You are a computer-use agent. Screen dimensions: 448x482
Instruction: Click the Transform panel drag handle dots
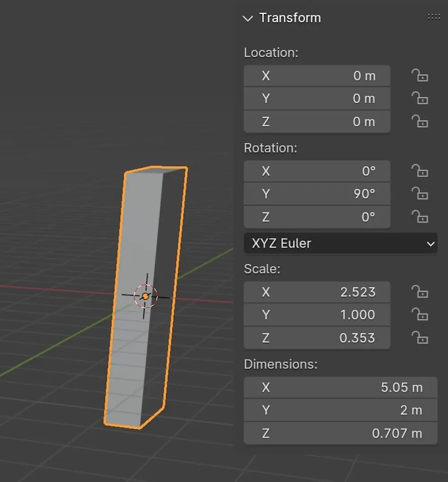click(434, 17)
